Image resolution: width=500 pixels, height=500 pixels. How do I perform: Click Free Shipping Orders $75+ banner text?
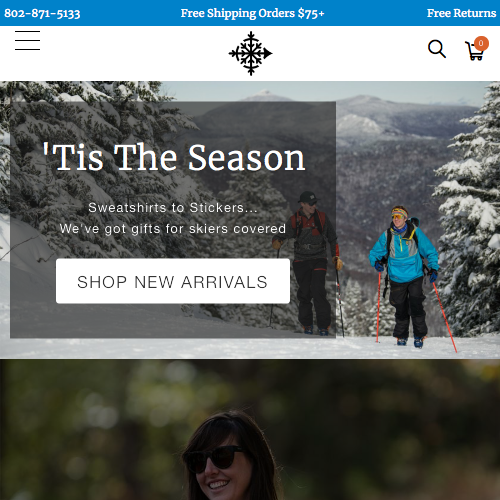tap(252, 13)
